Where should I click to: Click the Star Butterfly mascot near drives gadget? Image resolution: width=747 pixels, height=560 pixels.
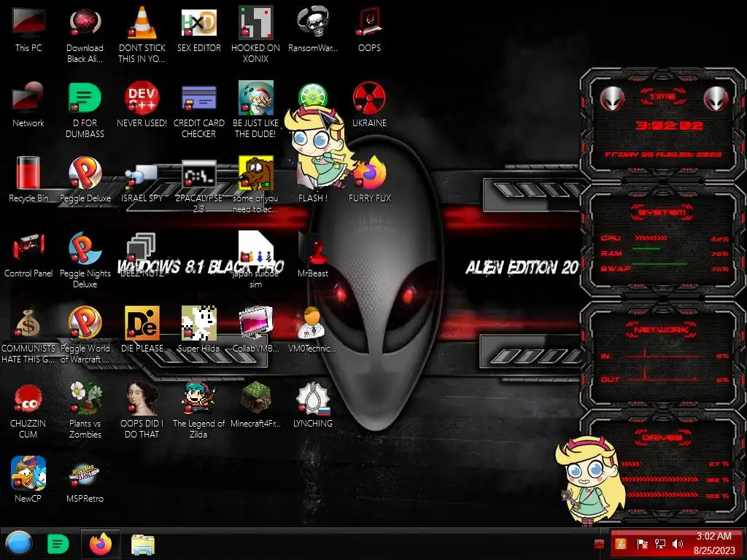589,481
